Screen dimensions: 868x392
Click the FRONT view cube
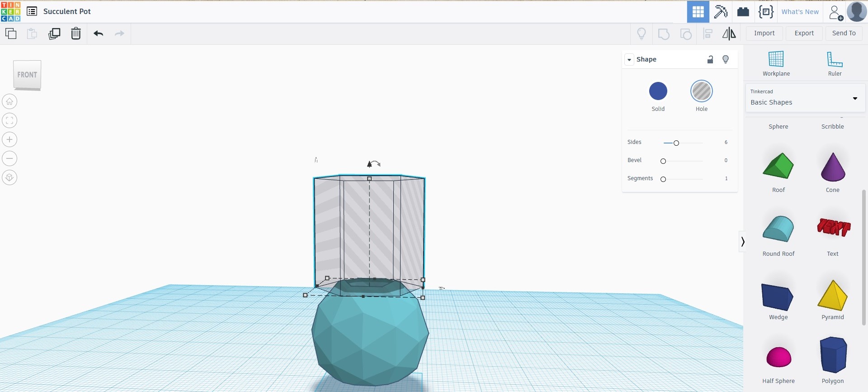coord(27,75)
